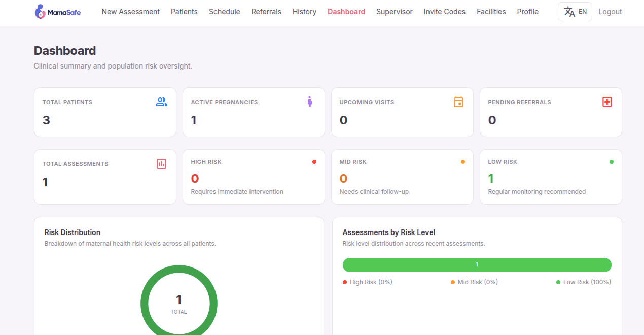Click the Upcoming Visits calendar icon
This screenshot has width=644, height=335.
tap(458, 102)
